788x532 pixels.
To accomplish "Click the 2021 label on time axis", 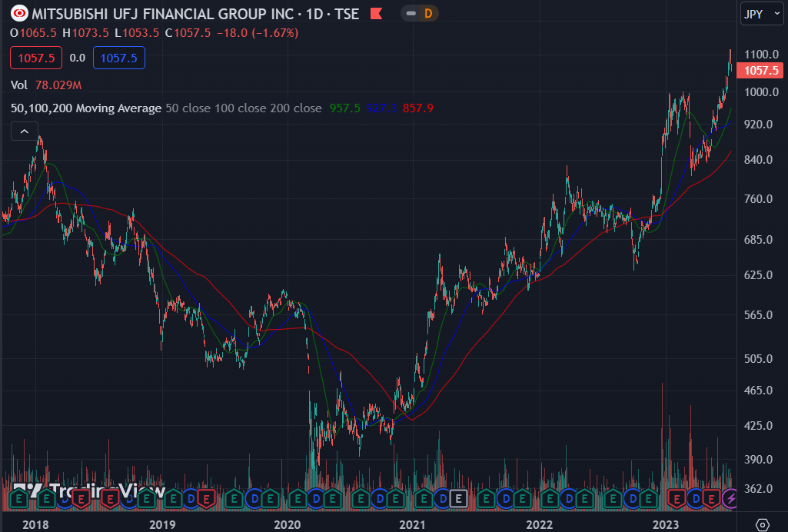I will tap(412, 525).
